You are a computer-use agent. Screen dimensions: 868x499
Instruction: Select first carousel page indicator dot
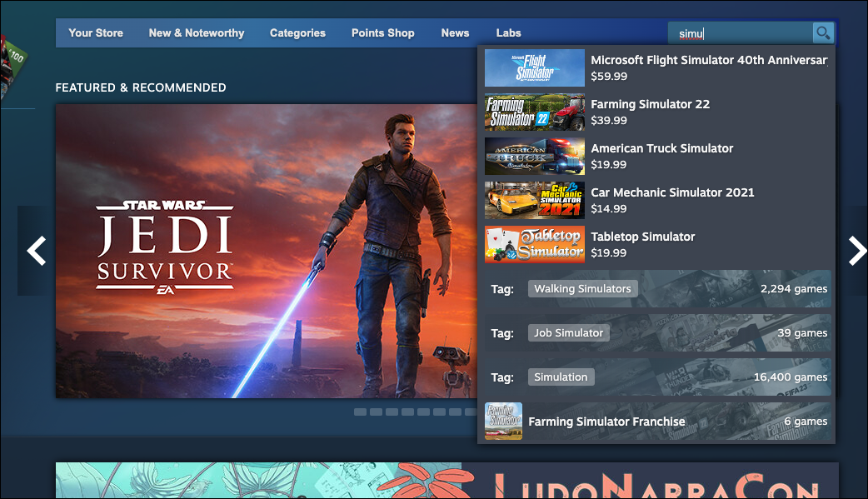361,412
